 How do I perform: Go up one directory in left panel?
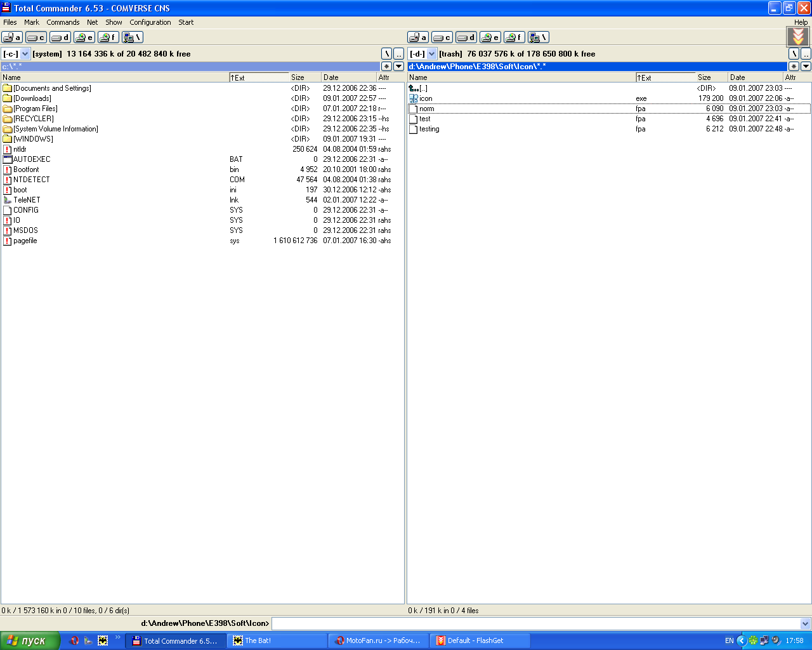(398, 54)
